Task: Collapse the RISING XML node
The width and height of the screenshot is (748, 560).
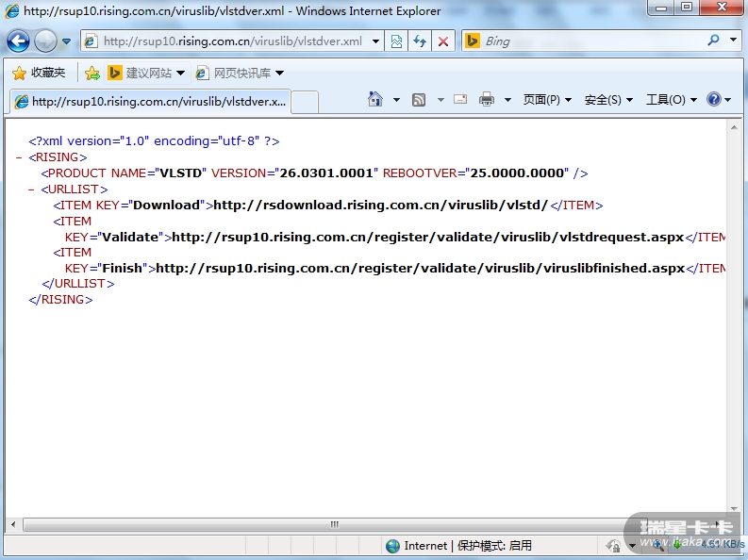Action: 19,157
